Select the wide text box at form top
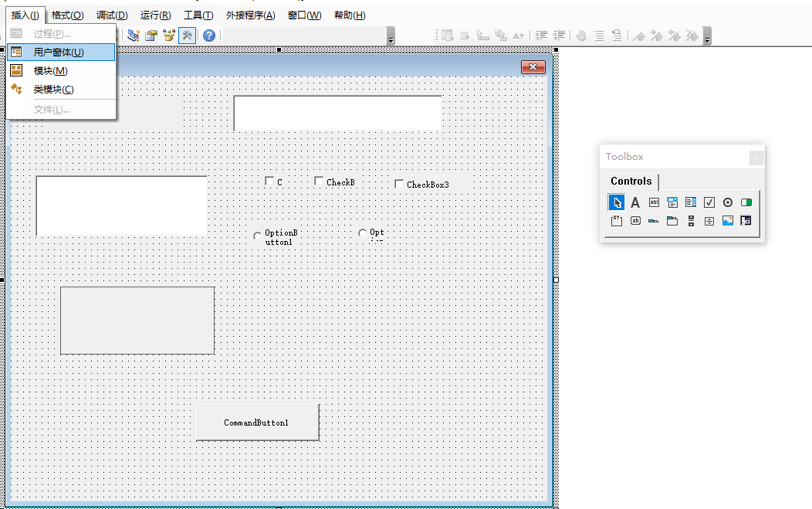 pos(337,113)
